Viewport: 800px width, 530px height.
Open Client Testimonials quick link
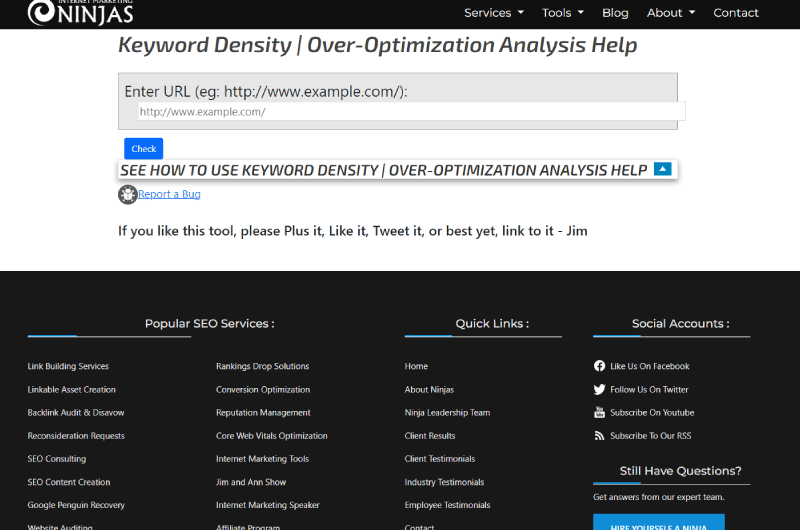click(440, 459)
